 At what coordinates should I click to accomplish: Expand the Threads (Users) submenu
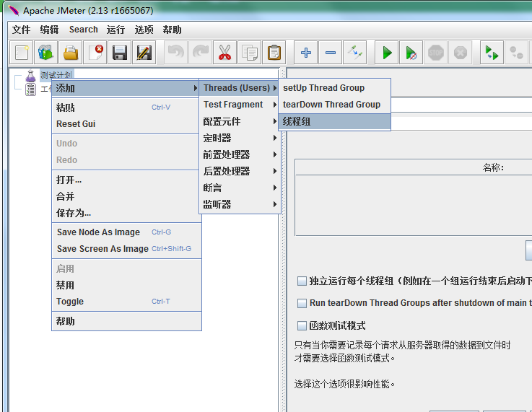(x=240, y=88)
